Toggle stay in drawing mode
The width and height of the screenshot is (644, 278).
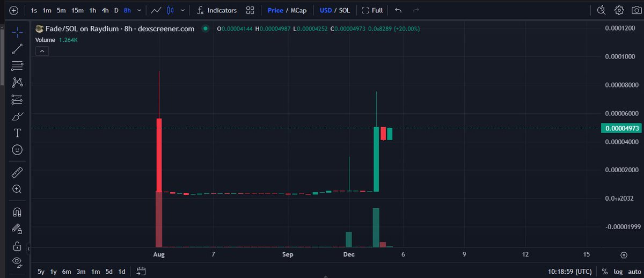click(17, 229)
